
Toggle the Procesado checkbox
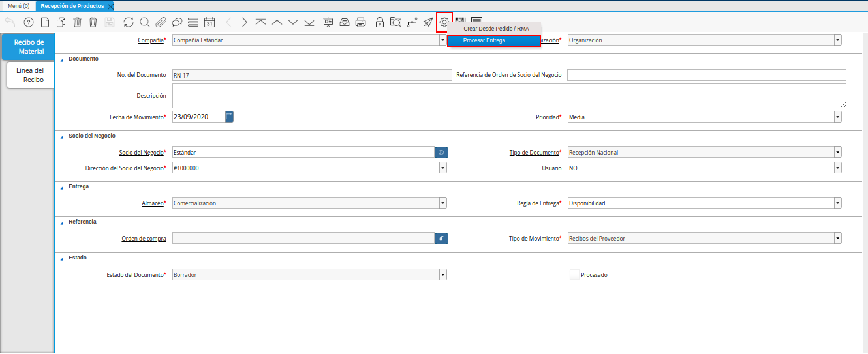pos(574,275)
